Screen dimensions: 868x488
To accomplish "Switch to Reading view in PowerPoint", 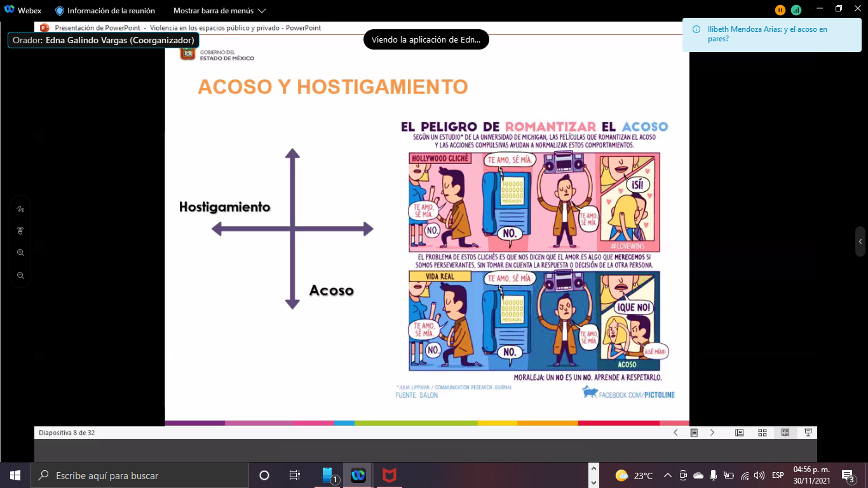I will pos(785,433).
